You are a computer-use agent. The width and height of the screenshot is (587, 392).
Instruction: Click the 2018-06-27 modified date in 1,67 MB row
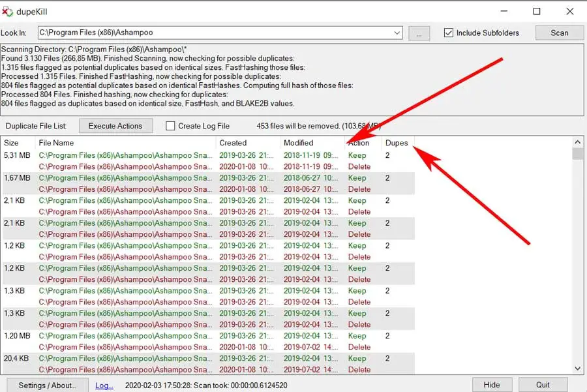click(310, 178)
